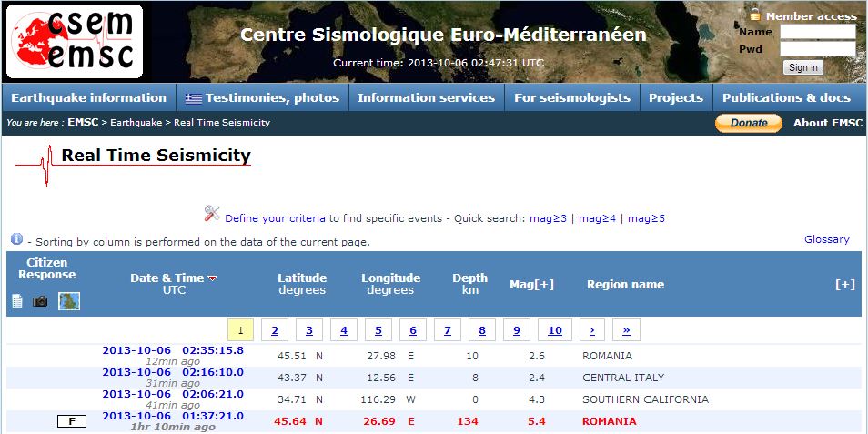Click the testimonies document icon in table header
Screen dimensions: 868x434
tap(17, 301)
